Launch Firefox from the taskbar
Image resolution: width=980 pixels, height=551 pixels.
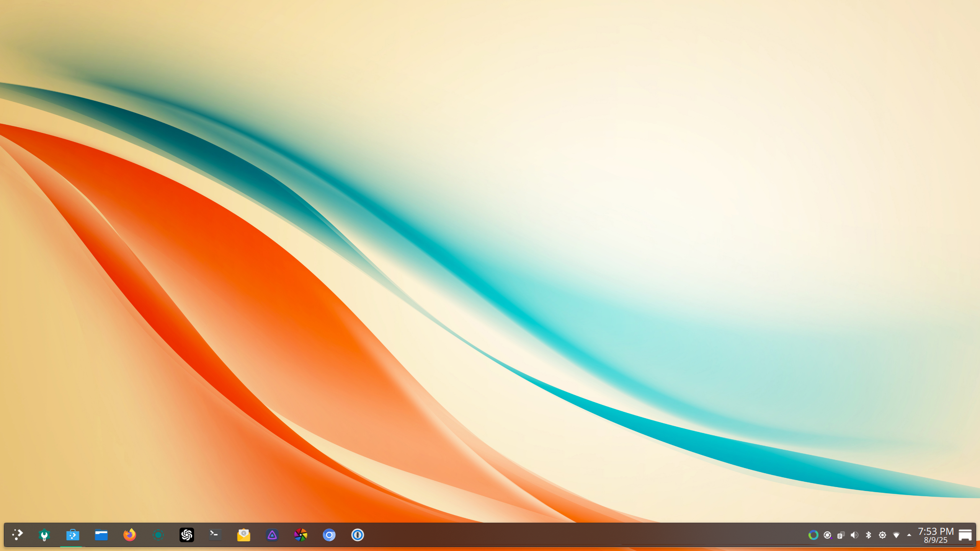[x=130, y=535]
